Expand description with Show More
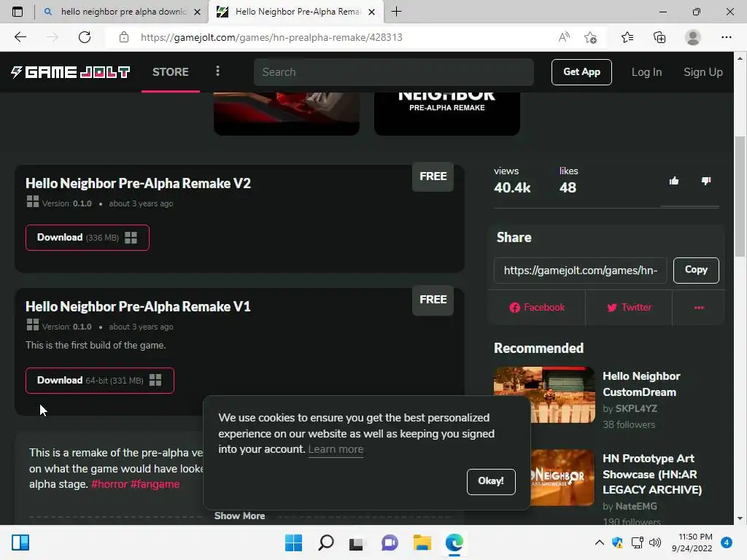The width and height of the screenshot is (747, 560). click(x=239, y=516)
